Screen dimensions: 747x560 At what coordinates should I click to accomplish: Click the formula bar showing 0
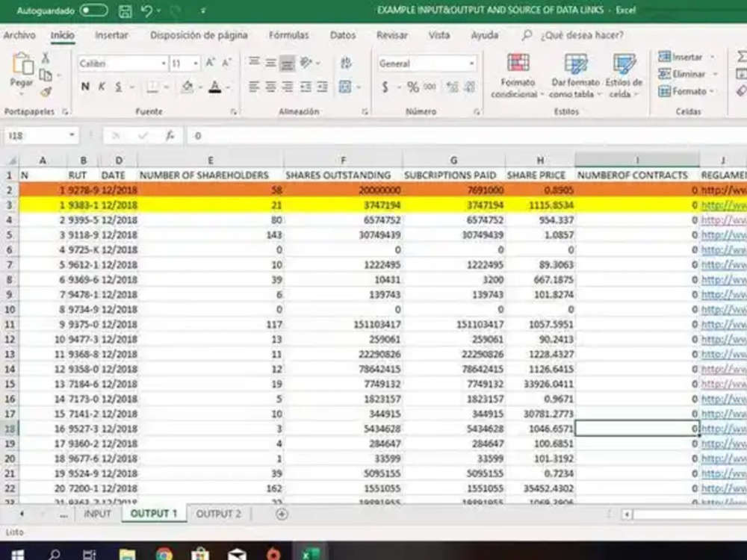(467, 136)
